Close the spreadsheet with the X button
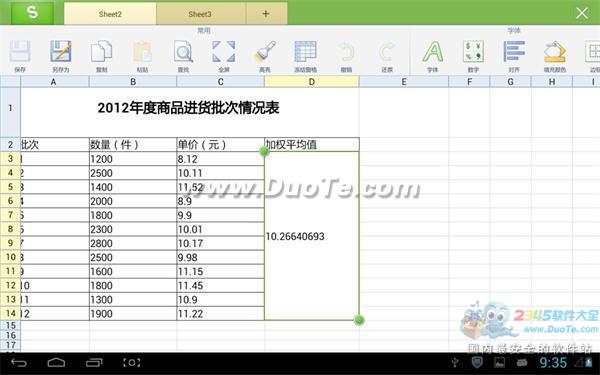 click(582, 13)
